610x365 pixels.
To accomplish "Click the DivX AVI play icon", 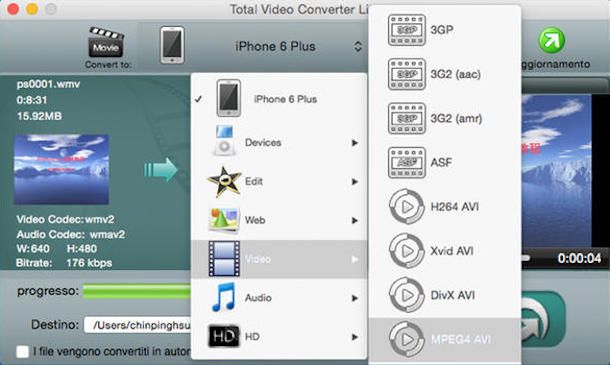I will [407, 295].
